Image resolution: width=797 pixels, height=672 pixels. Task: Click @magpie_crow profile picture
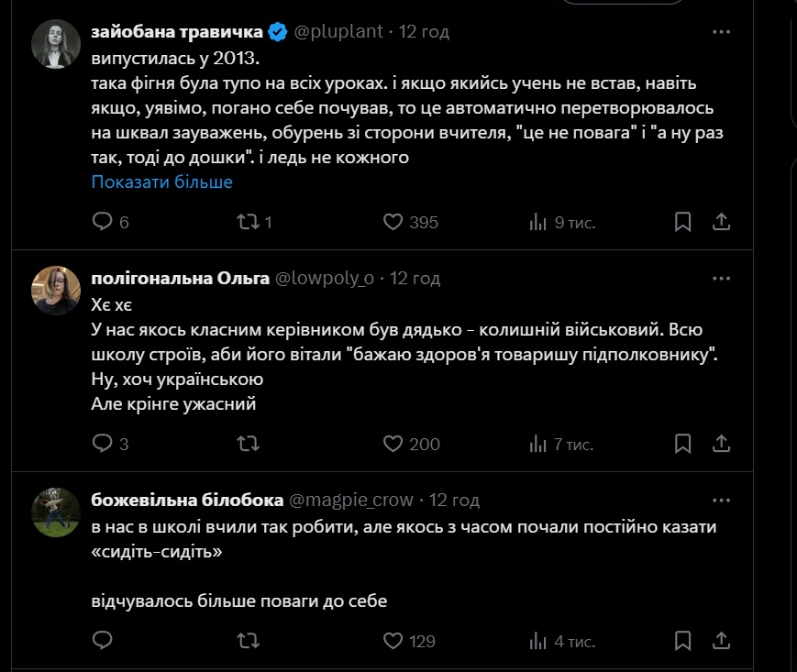tap(56, 512)
